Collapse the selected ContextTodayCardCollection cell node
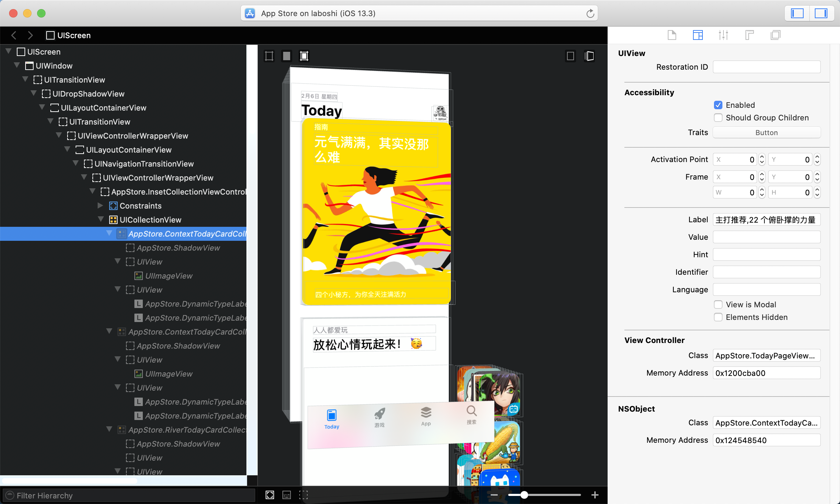The image size is (840, 504). click(109, 233)
